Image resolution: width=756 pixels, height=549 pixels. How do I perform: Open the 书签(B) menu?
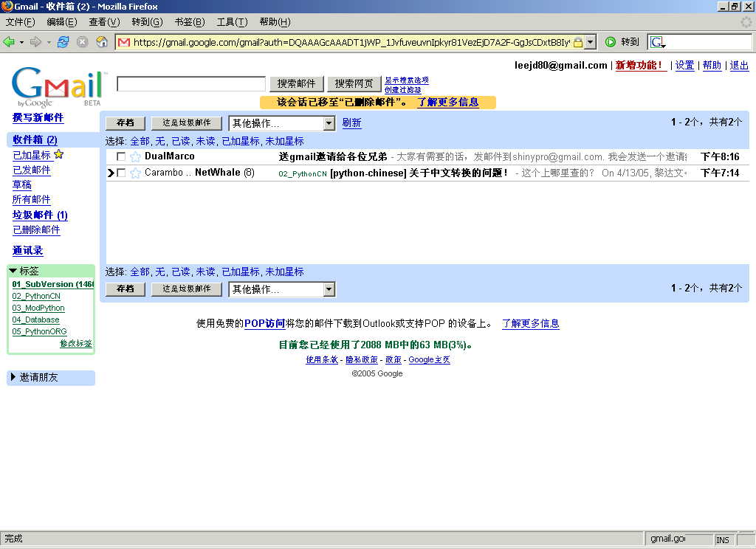[x=190, y=22]
